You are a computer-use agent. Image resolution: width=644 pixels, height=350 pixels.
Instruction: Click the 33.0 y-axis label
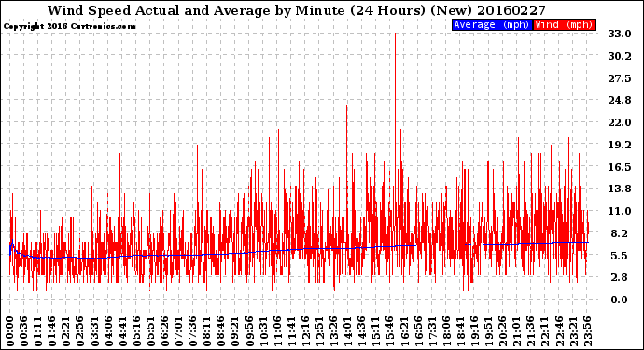[620, 34]
